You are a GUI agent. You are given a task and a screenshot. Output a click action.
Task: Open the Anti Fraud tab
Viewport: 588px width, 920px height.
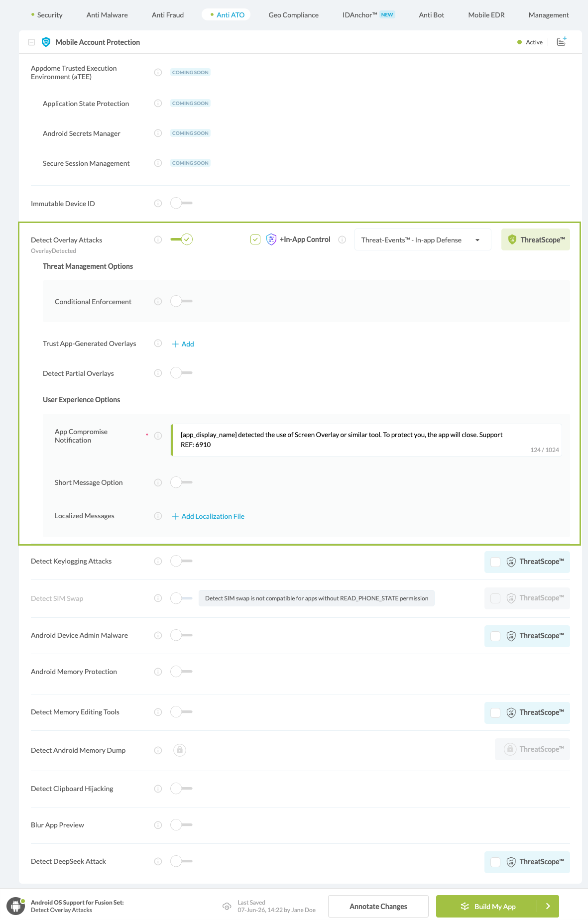168,15
